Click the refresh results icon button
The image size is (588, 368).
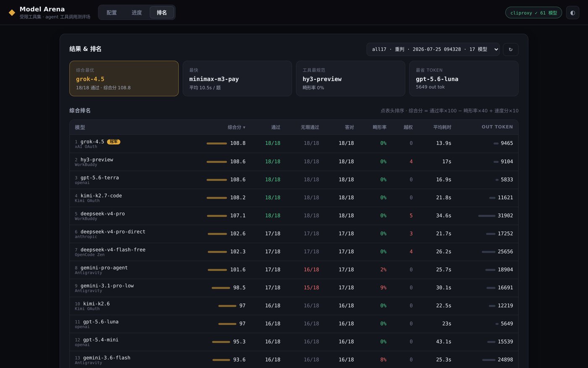[x=510, y=50]
